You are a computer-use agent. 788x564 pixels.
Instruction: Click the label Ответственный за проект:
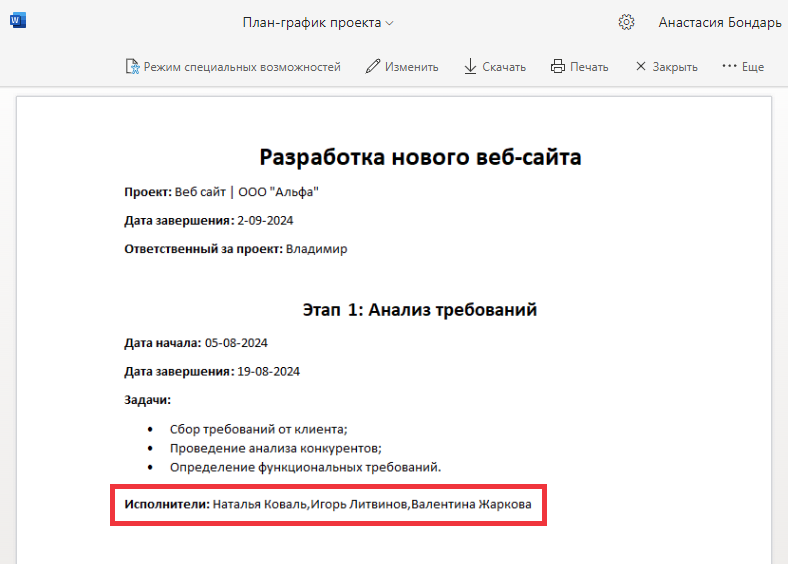pos(204,249)
